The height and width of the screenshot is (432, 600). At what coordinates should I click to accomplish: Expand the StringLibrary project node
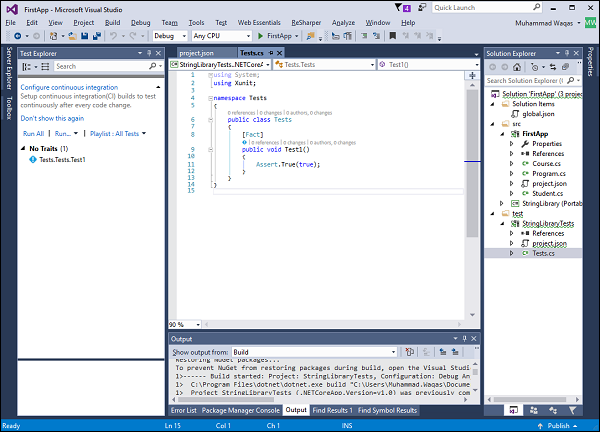coord(503,203)
